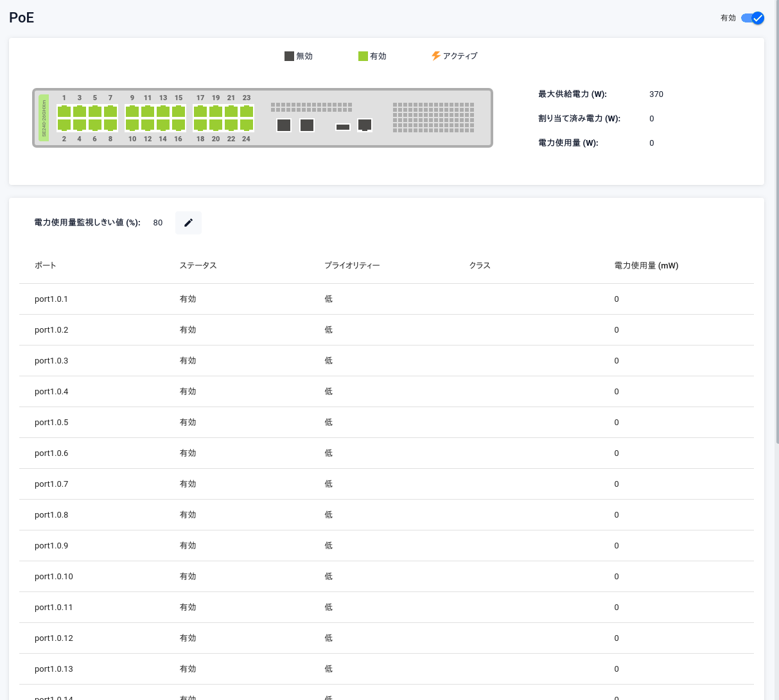Click the green SE240-26GHXm model label

pyautogui.click(x=44, y=118)
